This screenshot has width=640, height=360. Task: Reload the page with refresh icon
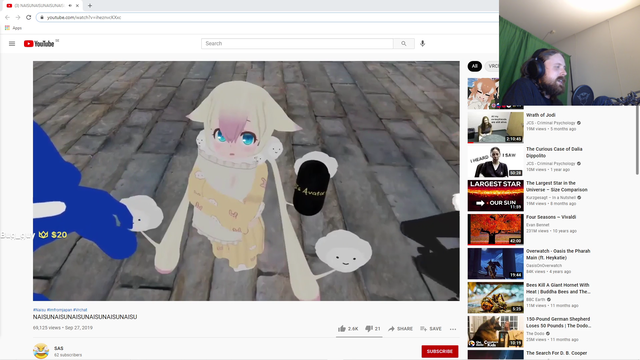point(29,17)
